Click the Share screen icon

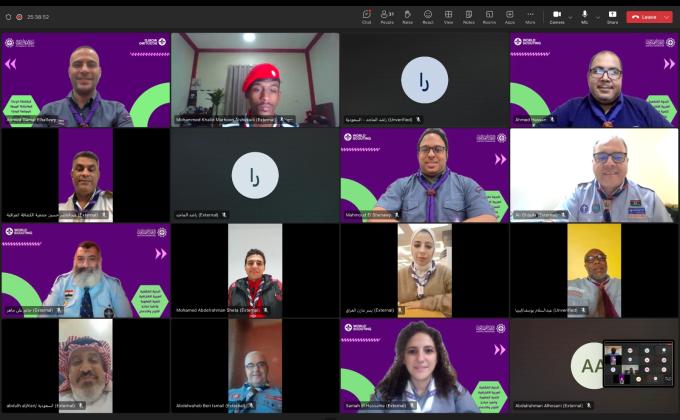point(612,16)
